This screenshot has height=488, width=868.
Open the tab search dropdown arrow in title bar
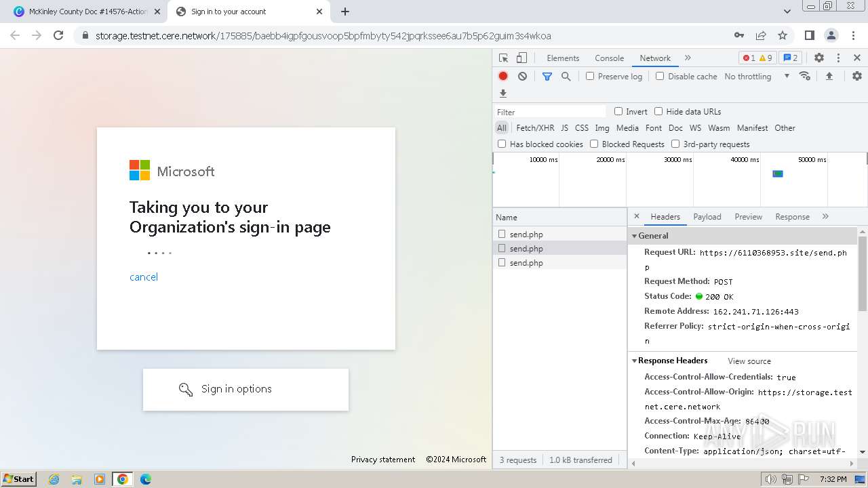click(787, 12)
